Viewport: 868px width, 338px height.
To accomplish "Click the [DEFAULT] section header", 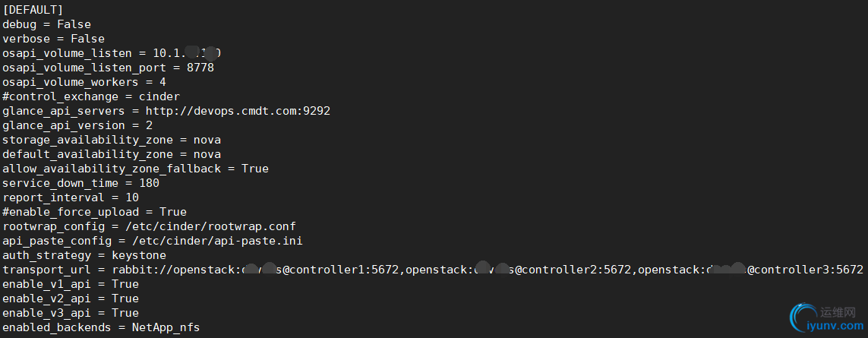I will (x=33, y=10).
